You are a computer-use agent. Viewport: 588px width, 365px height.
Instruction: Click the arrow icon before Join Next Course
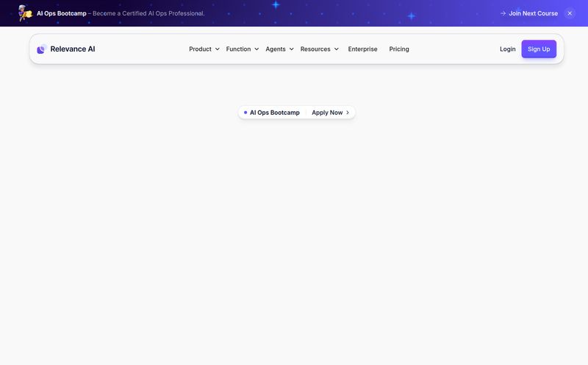503,13
